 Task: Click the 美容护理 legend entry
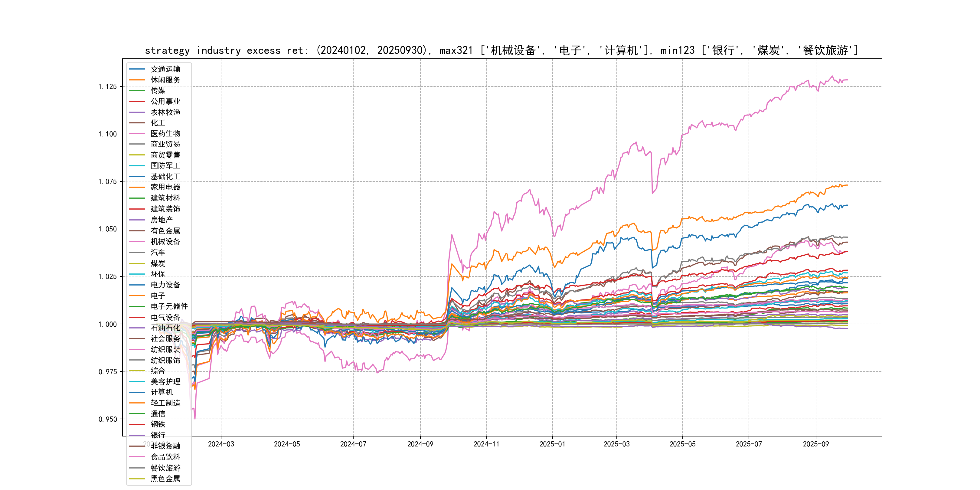(165, 382)
